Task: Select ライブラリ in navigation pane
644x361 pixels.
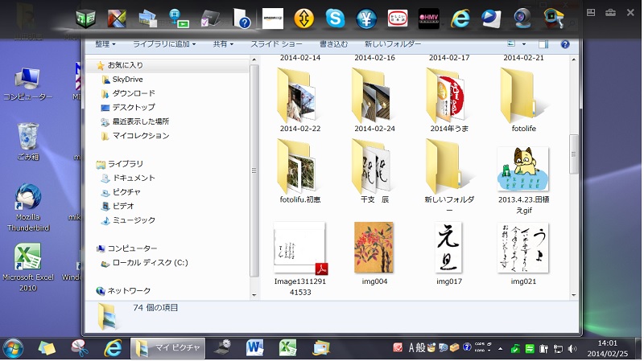Action: point(126,164)
